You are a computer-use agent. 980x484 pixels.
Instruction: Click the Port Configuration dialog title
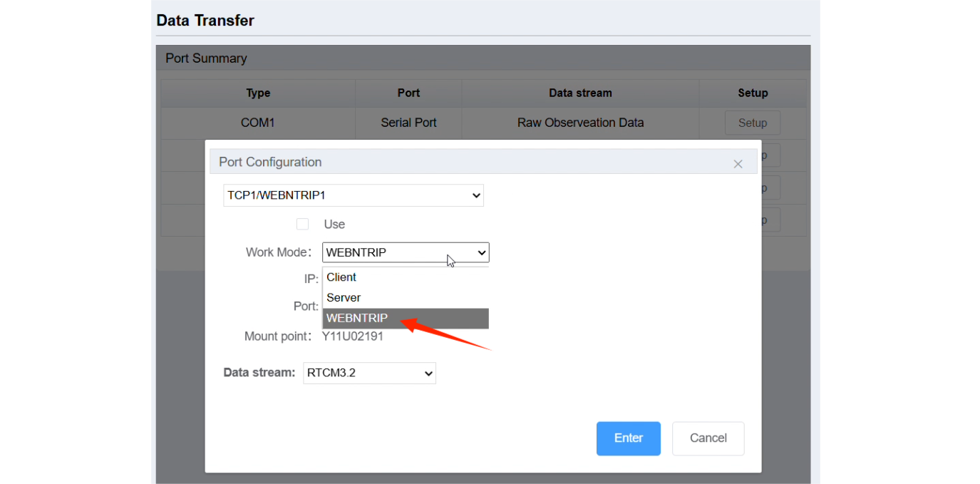pos(270,162)
